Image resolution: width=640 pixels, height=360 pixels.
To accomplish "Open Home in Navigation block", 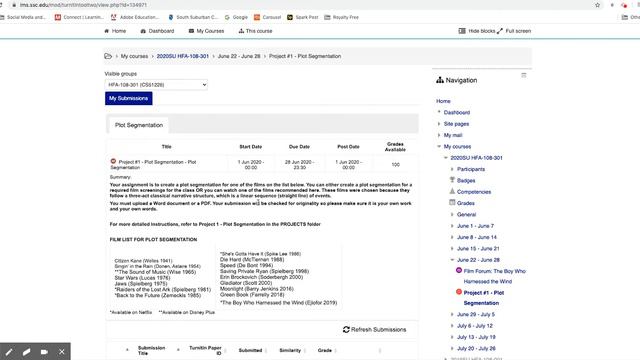I will pyautogui.click(x=443, y=101).
